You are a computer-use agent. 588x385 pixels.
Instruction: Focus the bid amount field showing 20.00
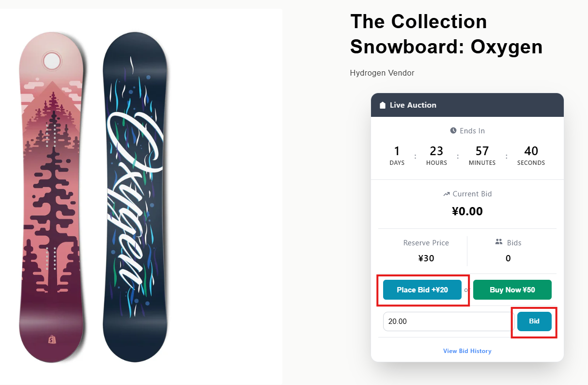click(447, 321)
